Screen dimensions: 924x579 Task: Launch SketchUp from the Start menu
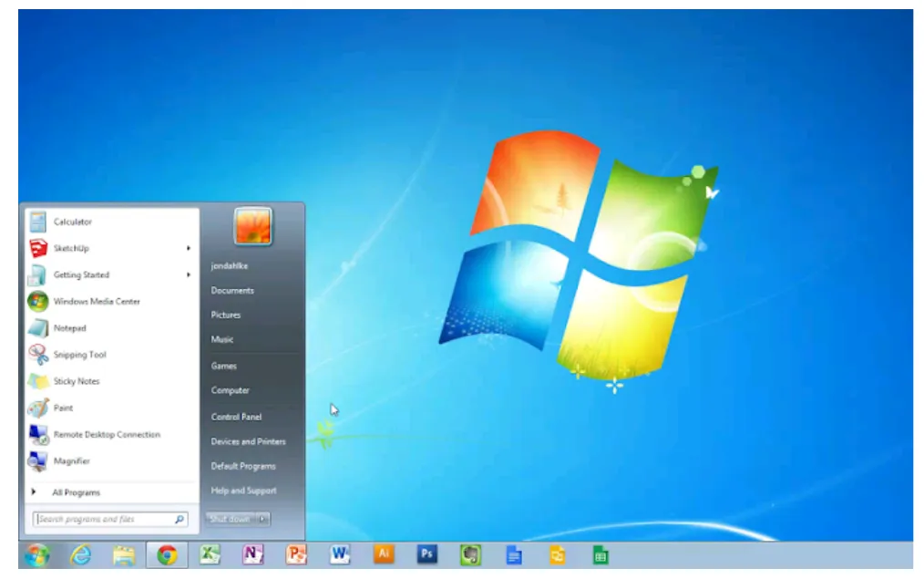[111, 248]
